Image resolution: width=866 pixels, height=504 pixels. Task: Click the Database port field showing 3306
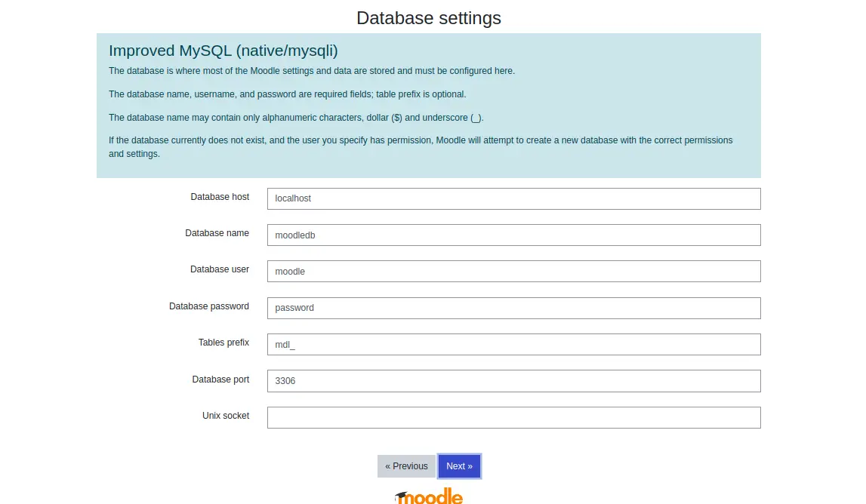[x=513, y=381]
